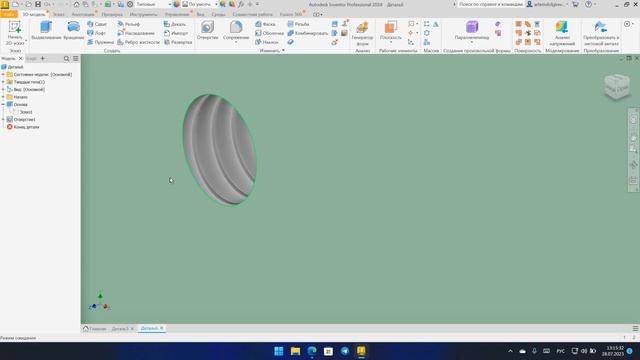Switch to the Инструменты ribbon tab
The image size is (640, 360).
(x=143, y=14)
